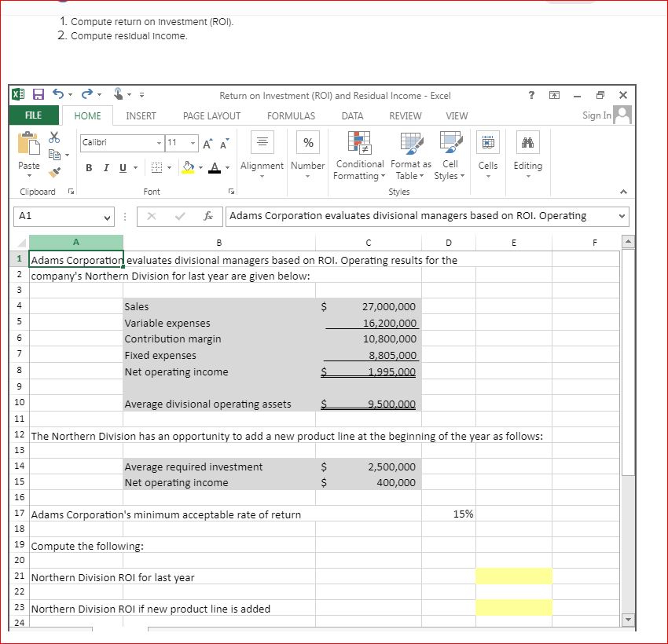The height and width of the screenshot is (644, 668).
Task: Apply font color letter A
Action: point(215,168)
